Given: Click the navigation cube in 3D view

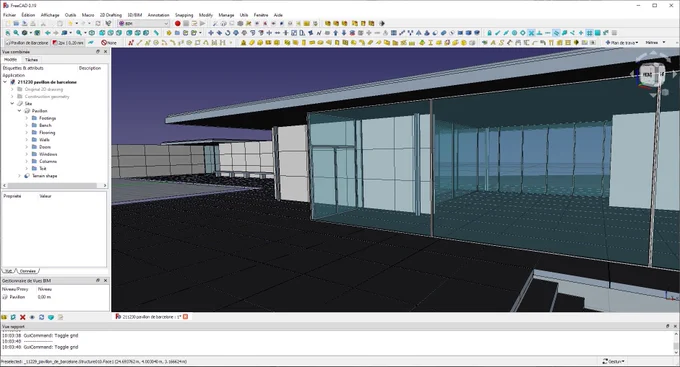Looking at the screenshot, I should [x=652, y=75].
